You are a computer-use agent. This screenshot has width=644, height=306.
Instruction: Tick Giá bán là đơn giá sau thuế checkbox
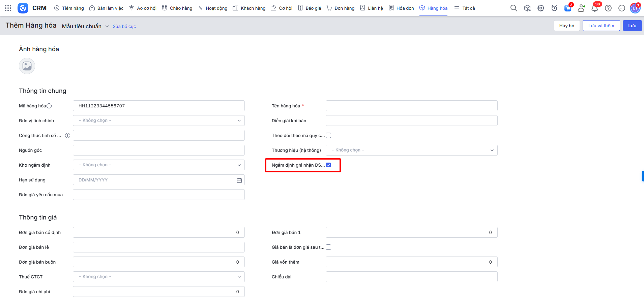click(328, 247)
